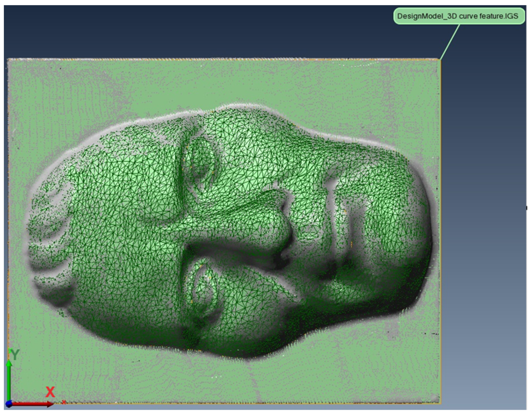Click the green Y letter on the triad
The height and width of the screenshot is (415, 532).
pyautogui.click(x=15, y=354)
